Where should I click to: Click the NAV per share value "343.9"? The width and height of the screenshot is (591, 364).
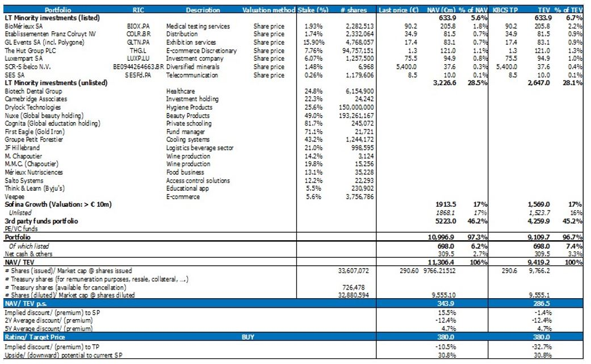pyautogui.click(x=446, y=304)
